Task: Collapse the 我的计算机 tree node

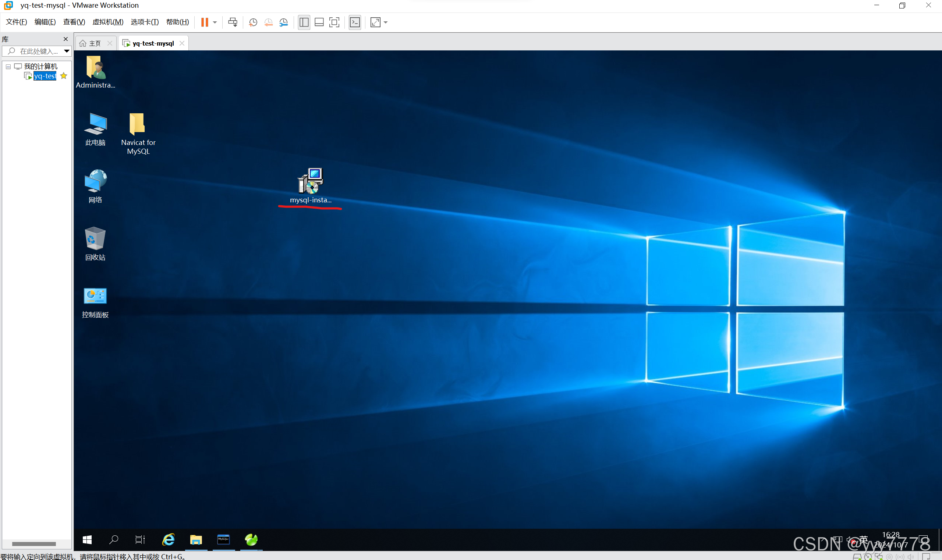Action: (x=8, y=67)
